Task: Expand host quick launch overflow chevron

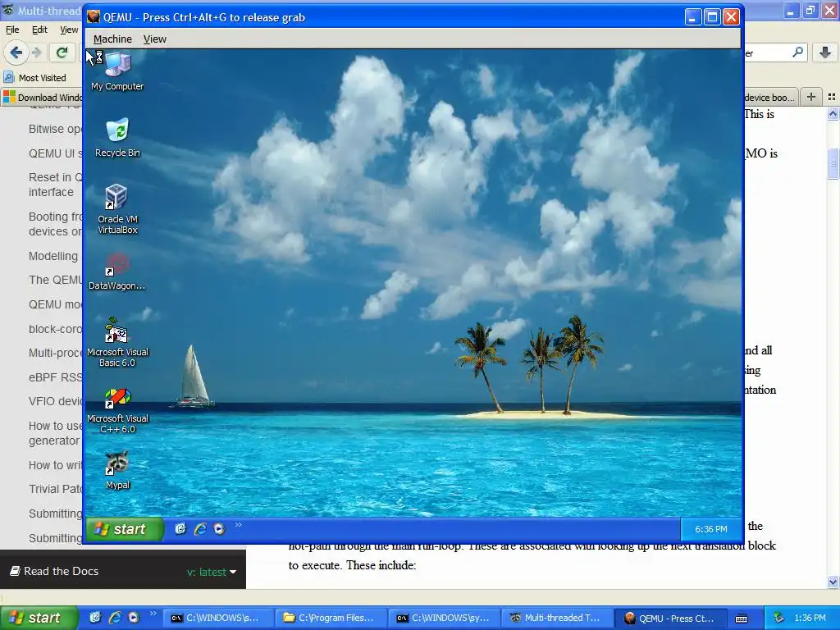Action: click(x=153, y=614)
